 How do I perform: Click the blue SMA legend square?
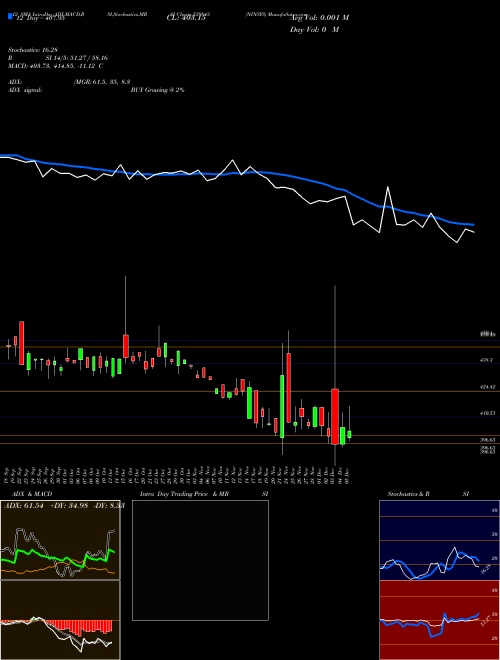(x=10, y=17)
